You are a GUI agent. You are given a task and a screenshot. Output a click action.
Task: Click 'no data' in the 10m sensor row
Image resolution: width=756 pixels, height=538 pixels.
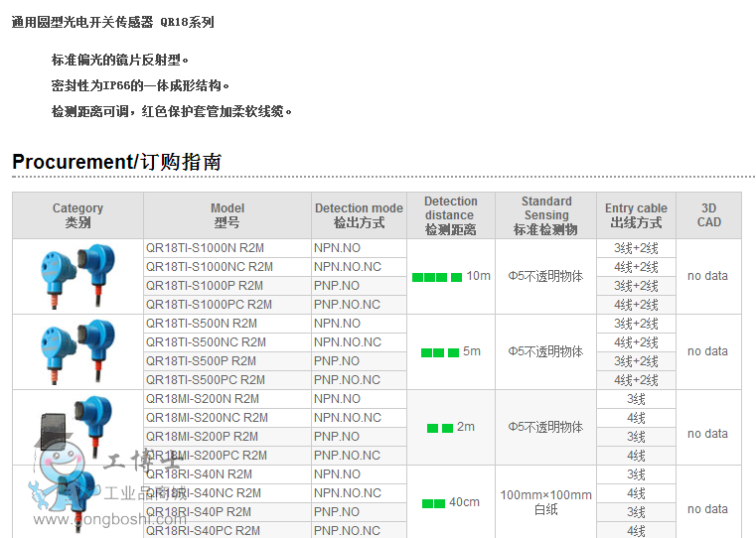pos(707,276)
